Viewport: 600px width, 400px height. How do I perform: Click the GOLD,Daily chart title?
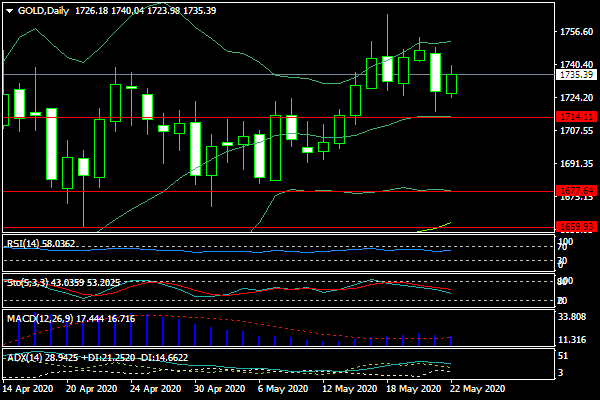pos(36,8)
